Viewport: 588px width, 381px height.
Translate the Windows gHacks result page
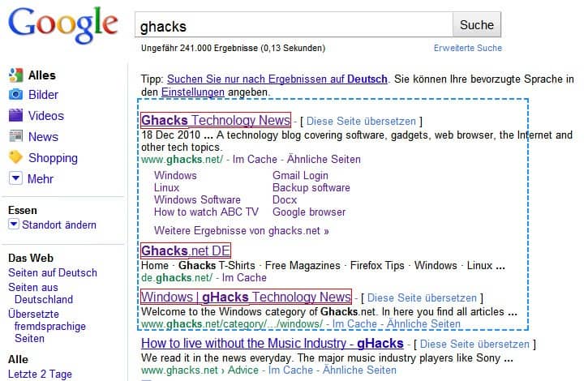(422, 298)
